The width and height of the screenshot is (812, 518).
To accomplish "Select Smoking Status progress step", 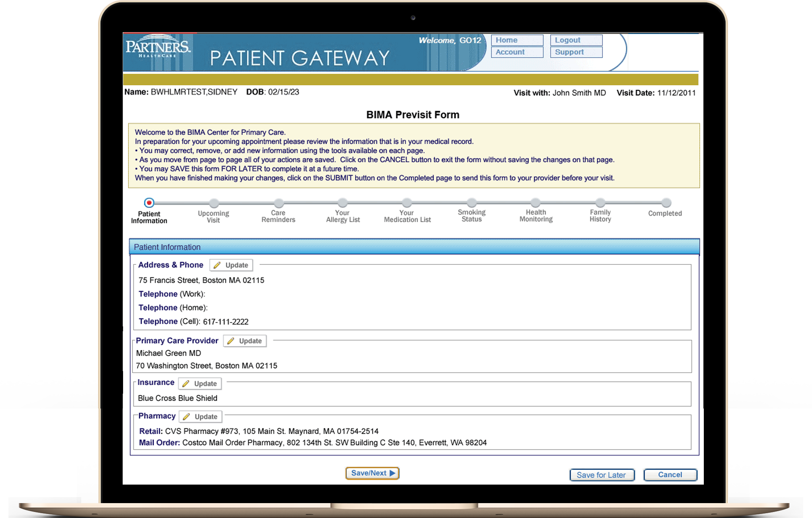I will [x=472, y=202].
